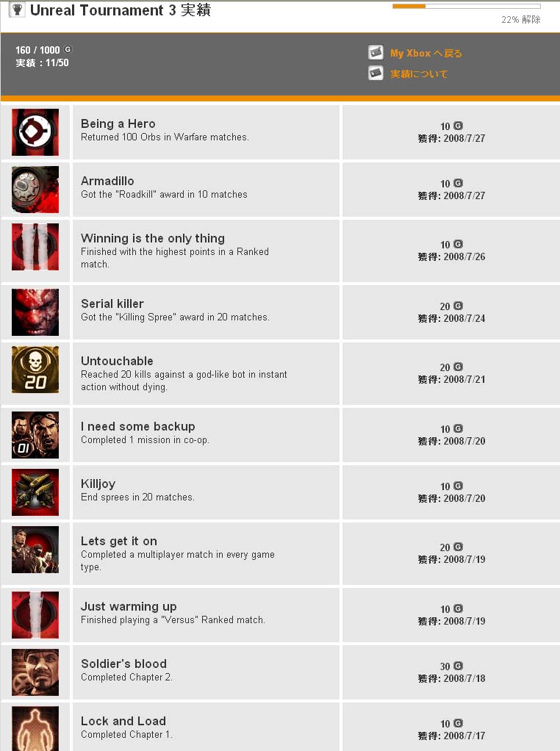This screenshot has width=560, height=751.
Task: Click the G icon in Soldier's blood row
Action: [x=458, y=666]
